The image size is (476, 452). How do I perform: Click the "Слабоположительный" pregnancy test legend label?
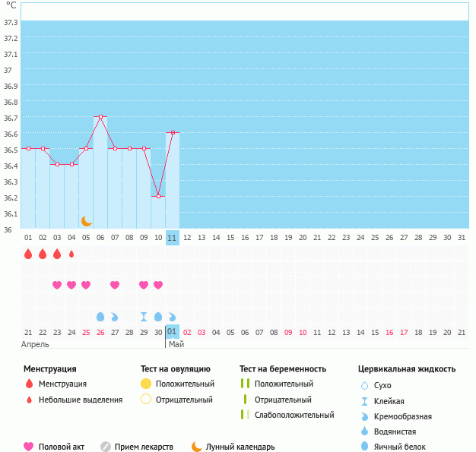[294, 415]
